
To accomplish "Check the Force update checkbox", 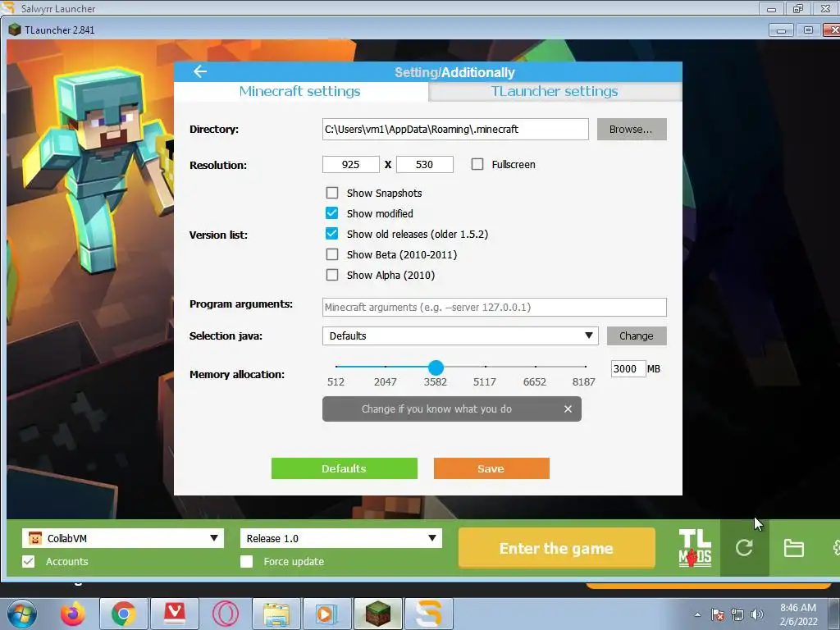I will 246,561.
